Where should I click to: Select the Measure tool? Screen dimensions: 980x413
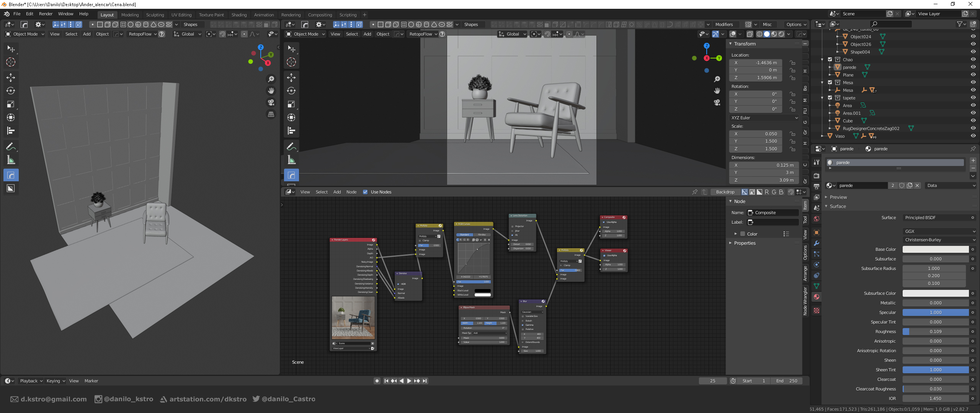tap(11, 160)
